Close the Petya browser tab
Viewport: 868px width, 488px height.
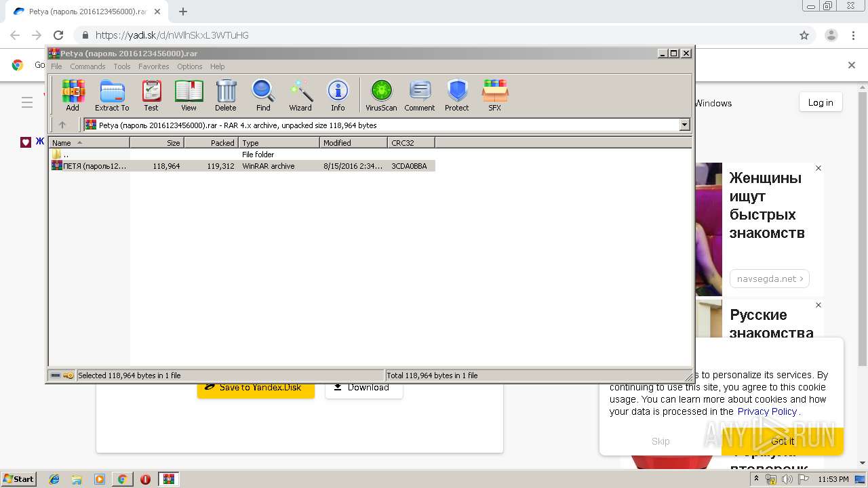[x=157, y=12]
